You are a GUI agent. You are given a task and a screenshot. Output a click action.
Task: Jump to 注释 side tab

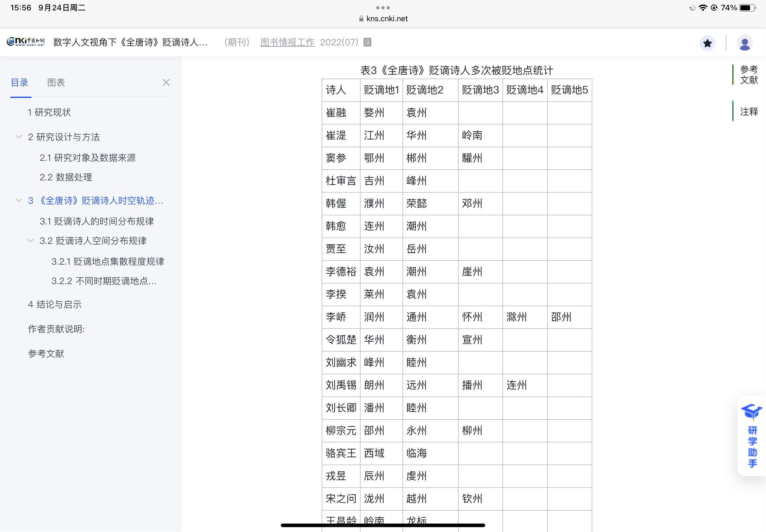(749, 111)
